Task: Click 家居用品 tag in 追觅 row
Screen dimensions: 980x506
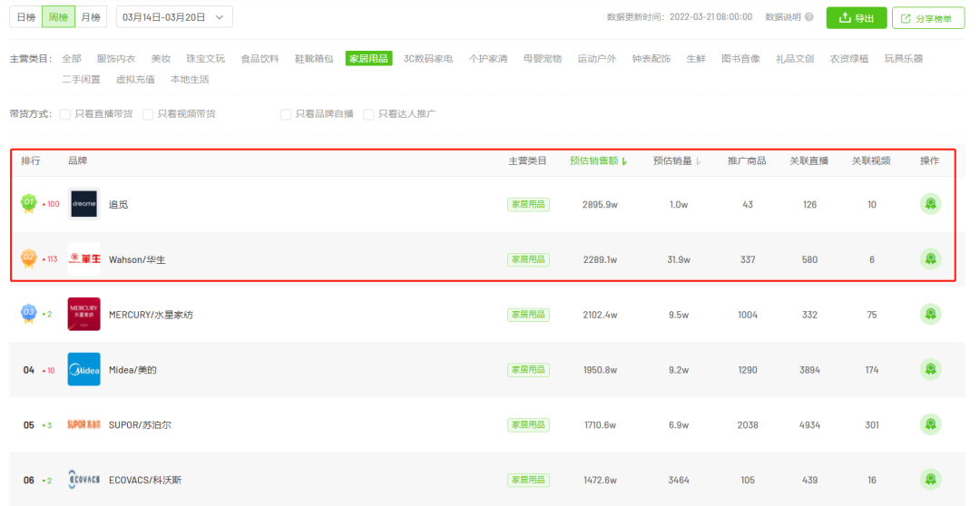Action: point(528,204)
